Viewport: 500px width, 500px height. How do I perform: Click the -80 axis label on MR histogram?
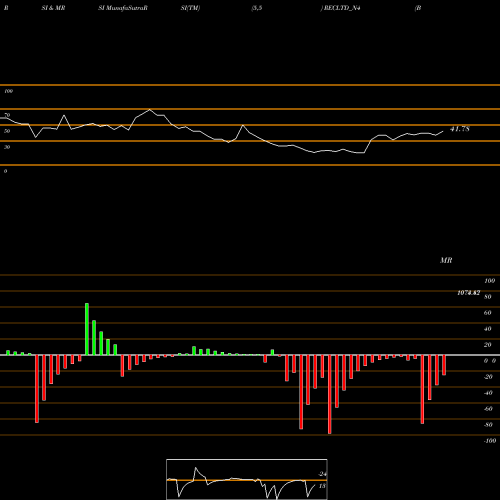(x=488, y=425)
